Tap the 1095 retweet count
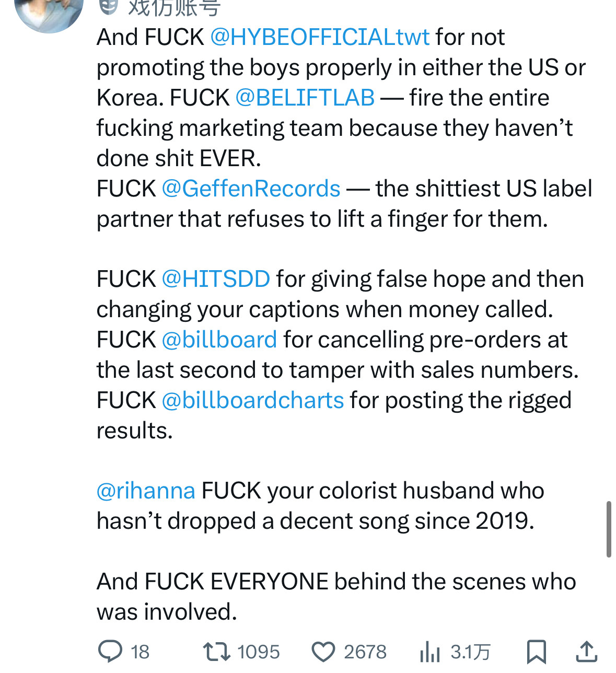The height and width of the screenshot is (673, 616). click(x=258, y=652)
